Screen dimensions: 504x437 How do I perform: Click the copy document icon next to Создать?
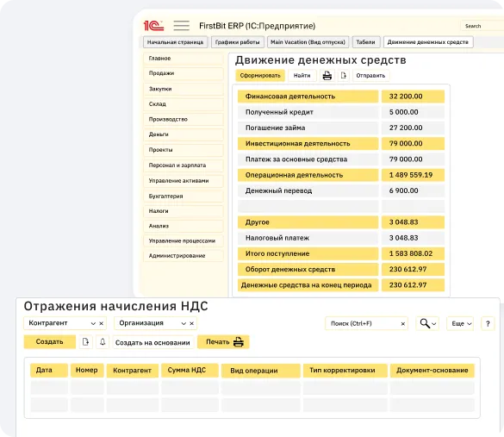click(x=85, y=342)
